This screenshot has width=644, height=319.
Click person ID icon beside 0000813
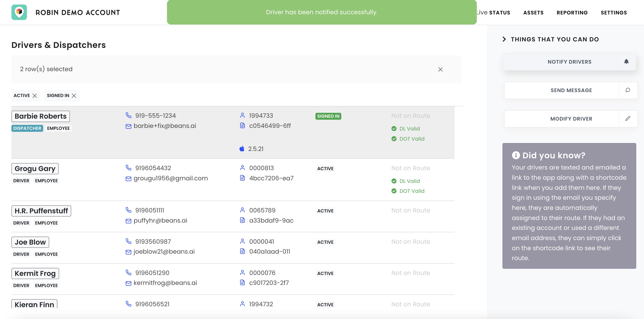[242, 168]
